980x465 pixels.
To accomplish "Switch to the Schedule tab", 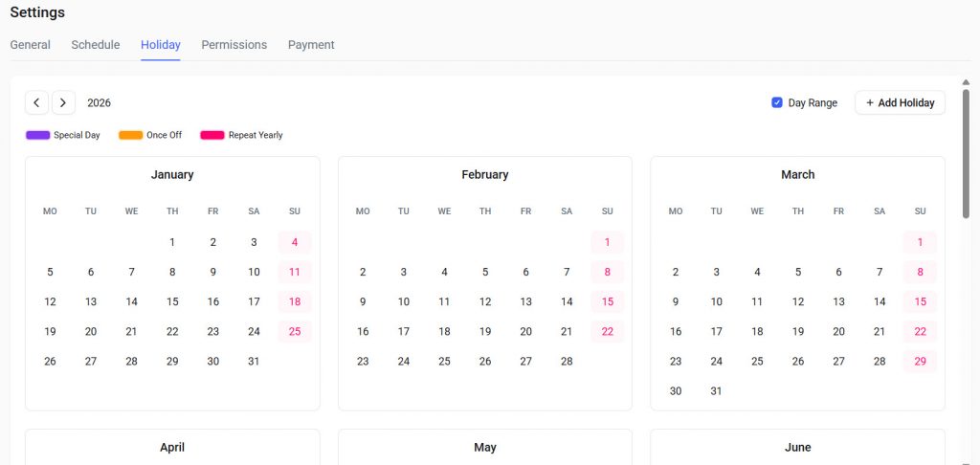I will click(x=96, y=45).
